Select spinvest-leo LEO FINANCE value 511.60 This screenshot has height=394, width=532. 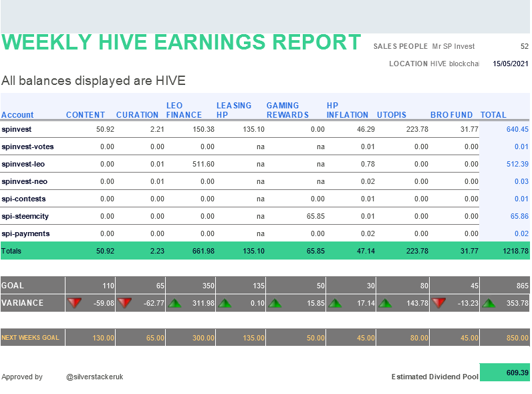coord(203,164)
